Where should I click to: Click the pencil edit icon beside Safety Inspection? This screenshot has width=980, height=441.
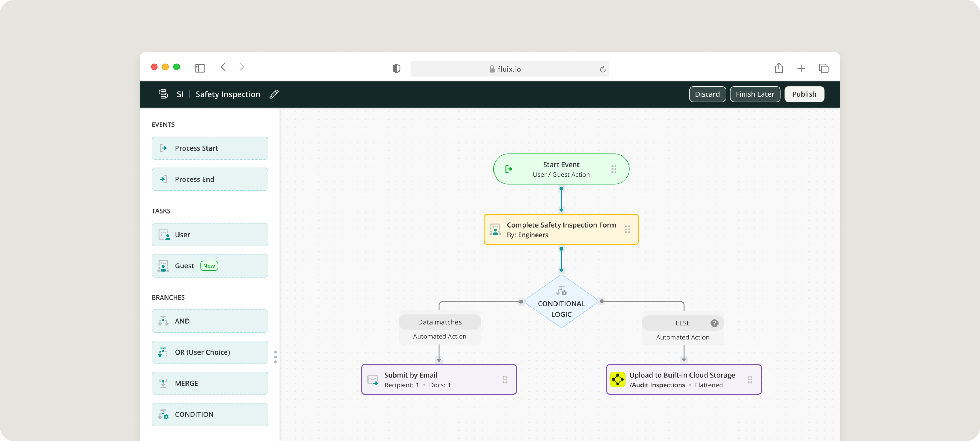pyautogui.click(x=274, y=94)
